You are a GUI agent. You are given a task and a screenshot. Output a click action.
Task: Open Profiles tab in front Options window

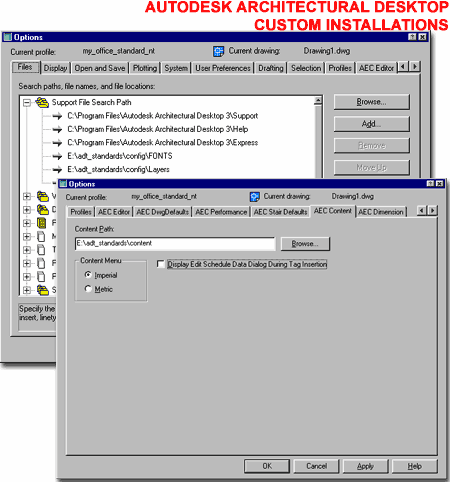(81, 212)
